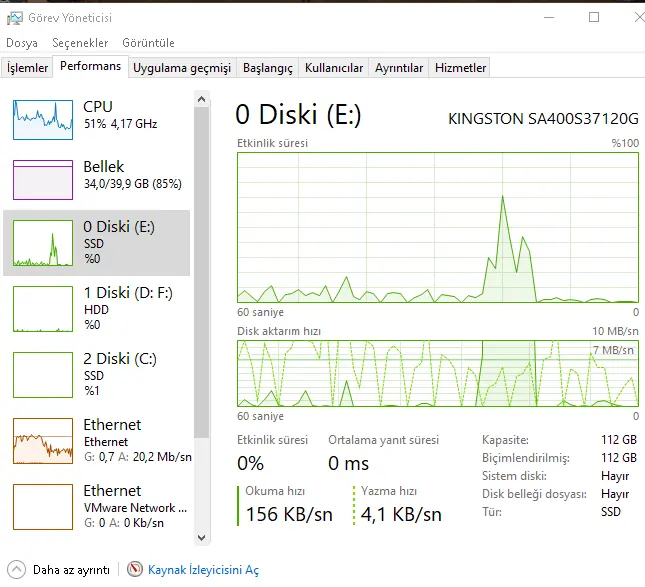Image resolution: width=645 pixels, height=587 pixels.
Task: Click the Okuma hızı 156 KB/sn value
Action: click(289, 514)
